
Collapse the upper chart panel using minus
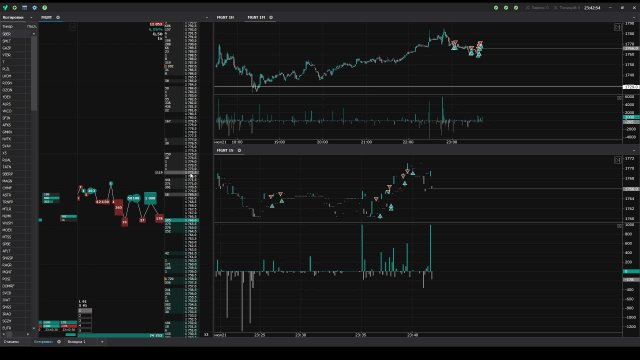coord(634,18)
